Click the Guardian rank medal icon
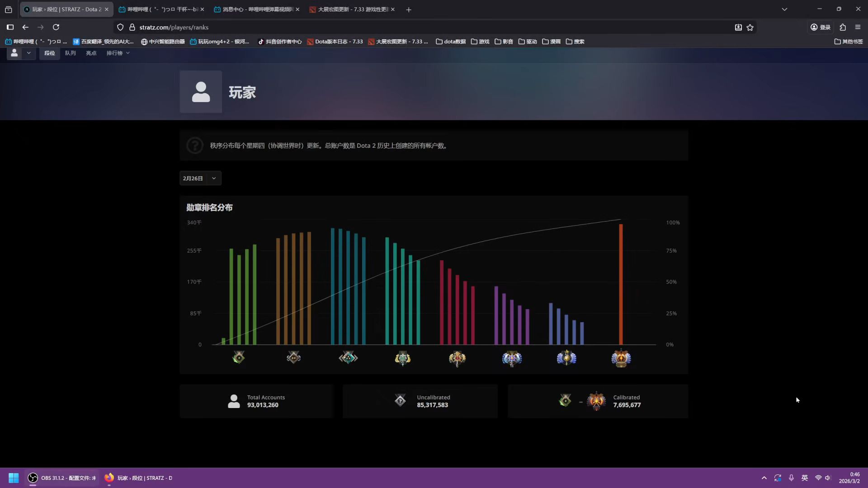 pos(293,358)
